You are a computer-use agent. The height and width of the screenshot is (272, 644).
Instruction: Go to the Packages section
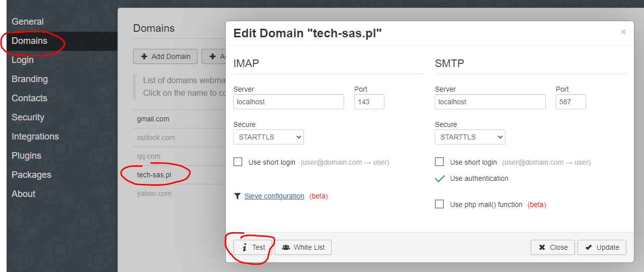pos(31,175)
